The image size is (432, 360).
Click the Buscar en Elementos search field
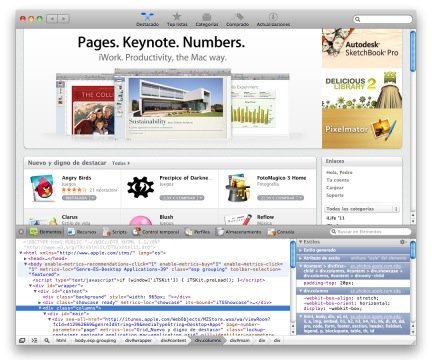point(370,232)
